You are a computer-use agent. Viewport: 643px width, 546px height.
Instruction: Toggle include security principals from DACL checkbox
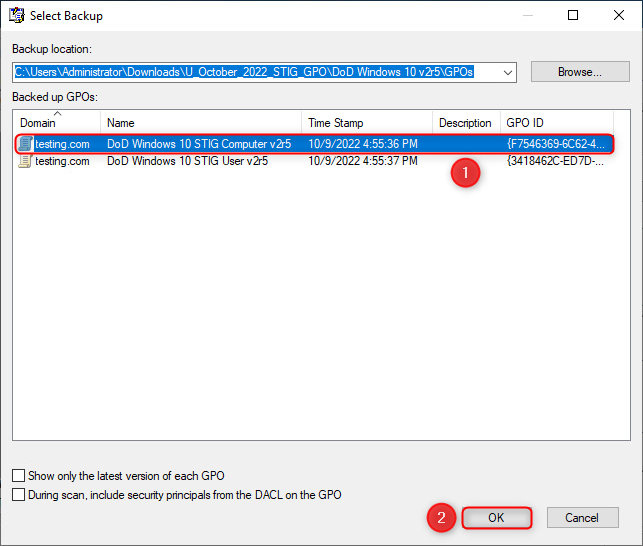19,495
